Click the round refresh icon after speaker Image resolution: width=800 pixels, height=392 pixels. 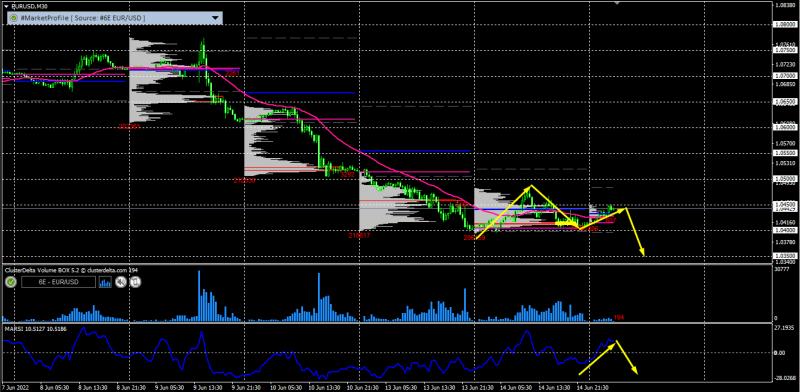[135, 282]
